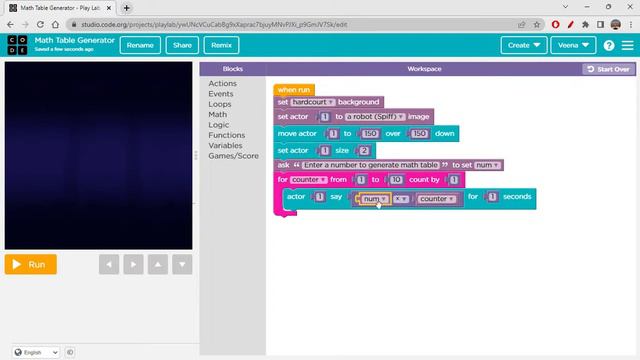The image size is (640, 360).
Task: Click the up arrow control button
Action: (158, 264)
